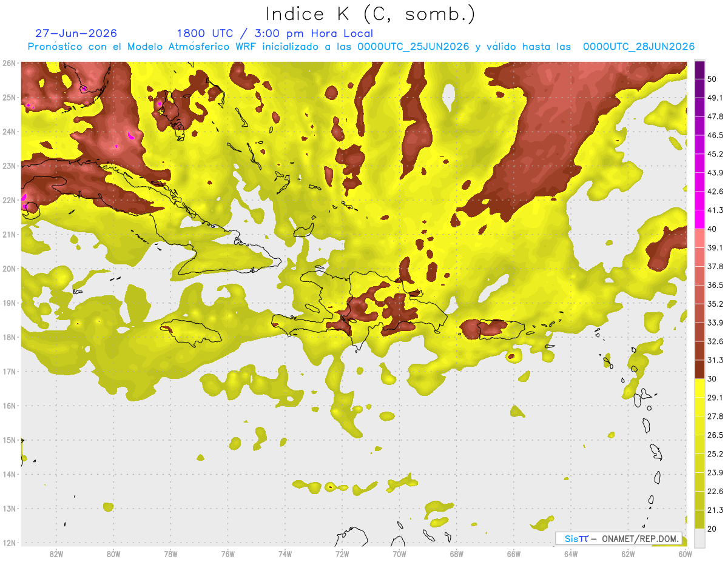This screenshot has height=562, width=728.
Task: Select the date label '27-Jun-2026'
Action: click(x=76, y=33)
